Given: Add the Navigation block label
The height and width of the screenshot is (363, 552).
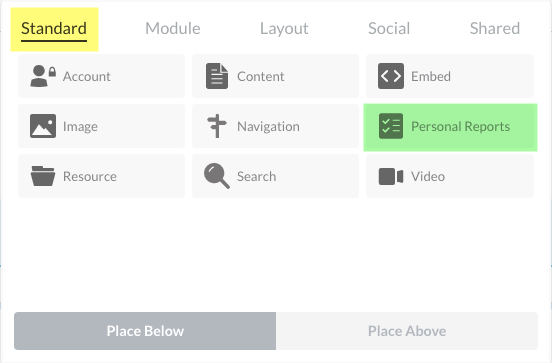Looking at the screenshot, I should pyautogui.click(x=268, y=126).
